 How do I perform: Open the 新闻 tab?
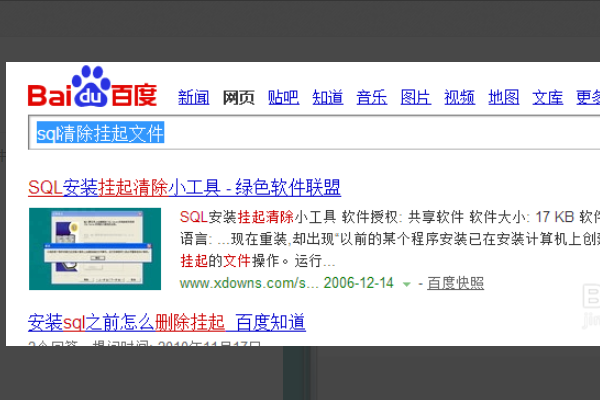click(x=194, y=97)
